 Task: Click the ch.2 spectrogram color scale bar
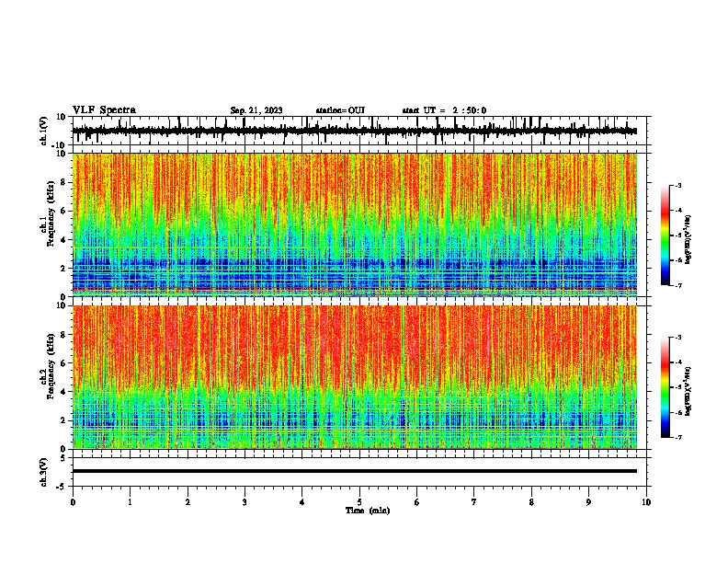665,387
